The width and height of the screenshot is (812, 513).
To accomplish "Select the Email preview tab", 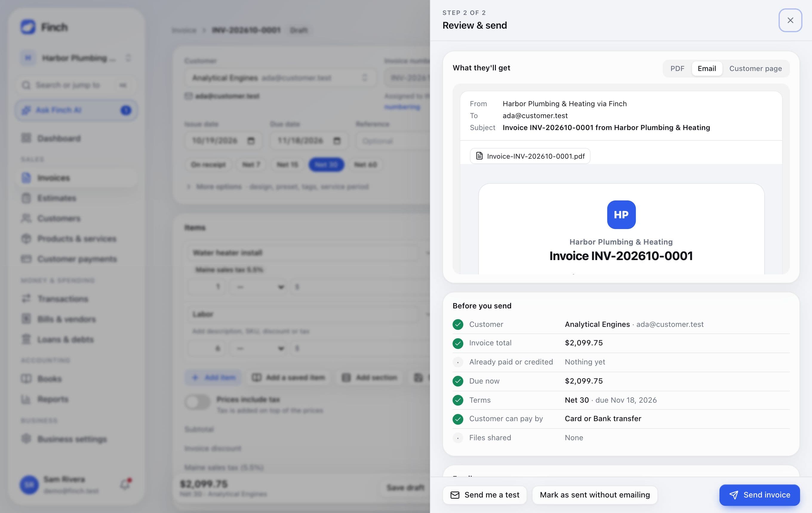I will pos(706,68).
